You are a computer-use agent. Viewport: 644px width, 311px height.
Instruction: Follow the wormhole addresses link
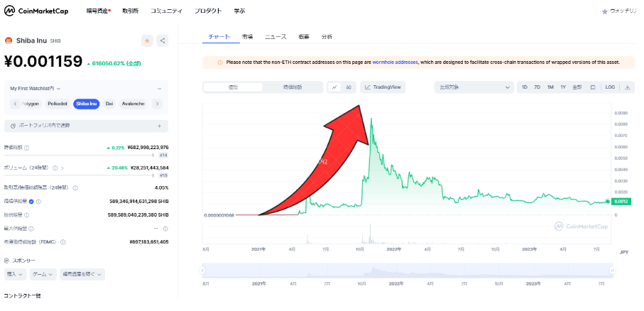pos(395,62)
